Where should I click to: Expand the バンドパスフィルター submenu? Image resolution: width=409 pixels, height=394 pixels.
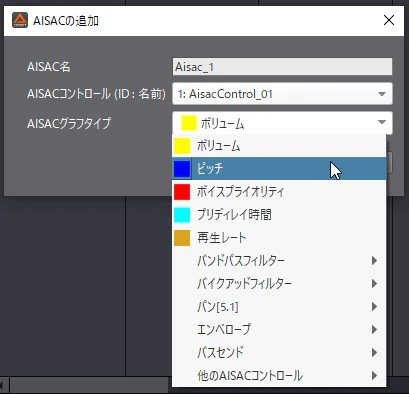point(279,260)
